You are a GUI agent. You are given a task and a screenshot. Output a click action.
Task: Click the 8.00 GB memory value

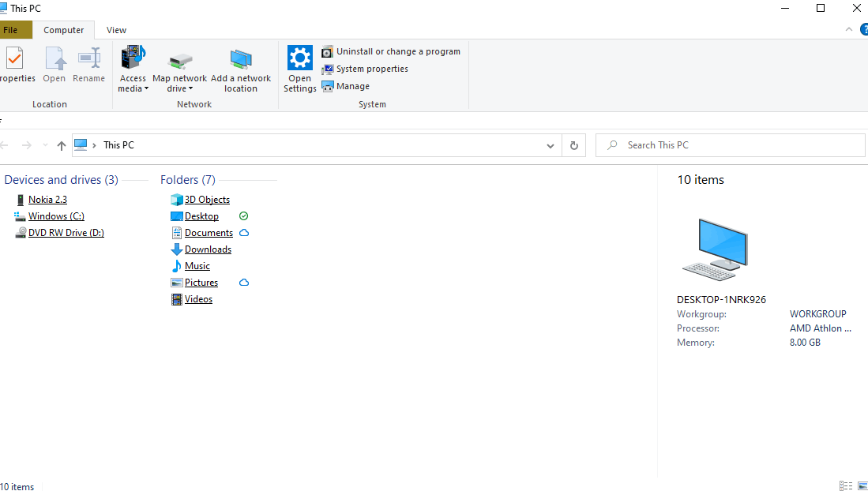[x=805, y=343]
